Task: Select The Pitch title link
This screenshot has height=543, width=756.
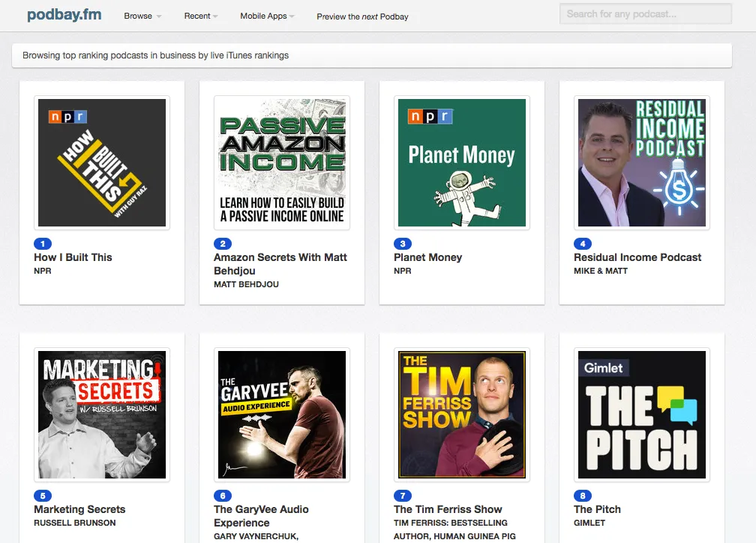Action: coord(597,509)
